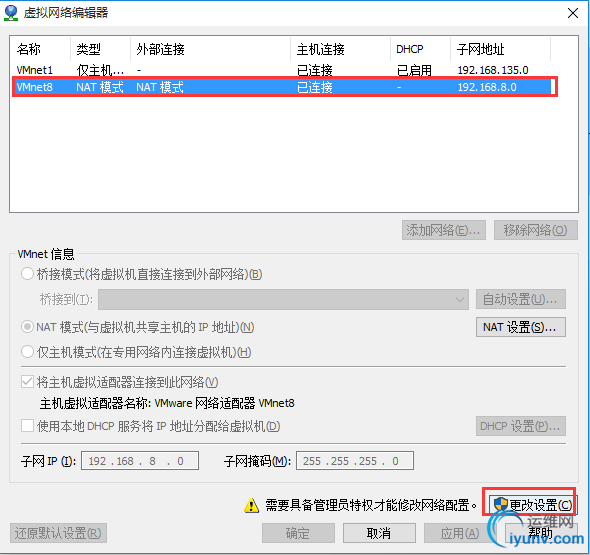Click the 应用(A) button
Screen dimensions: 590x555
pyautogui.click(x=460, y=533)
